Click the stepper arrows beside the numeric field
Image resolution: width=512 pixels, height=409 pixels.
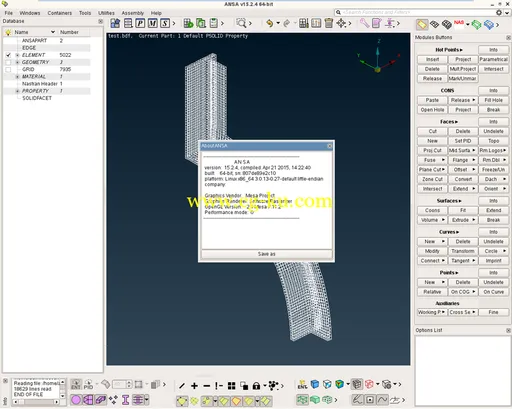coord(129,384)
